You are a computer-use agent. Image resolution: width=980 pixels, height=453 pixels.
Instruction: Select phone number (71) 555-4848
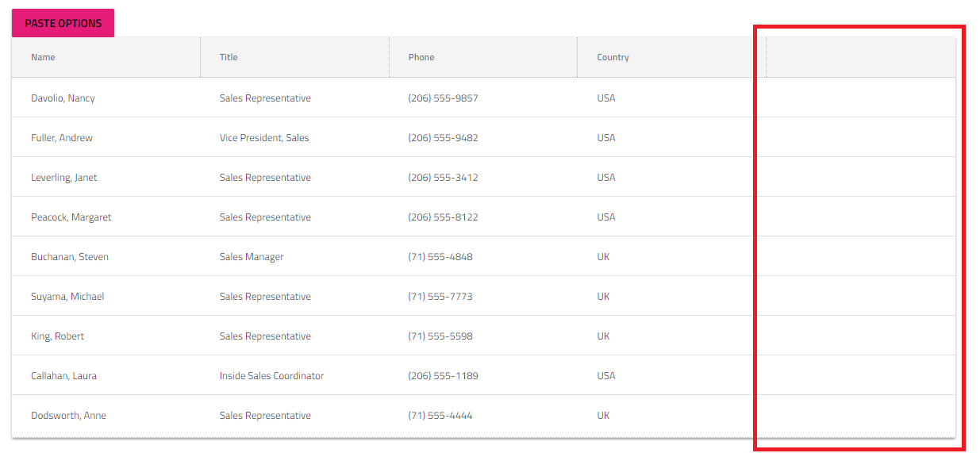tap(440, 257)
